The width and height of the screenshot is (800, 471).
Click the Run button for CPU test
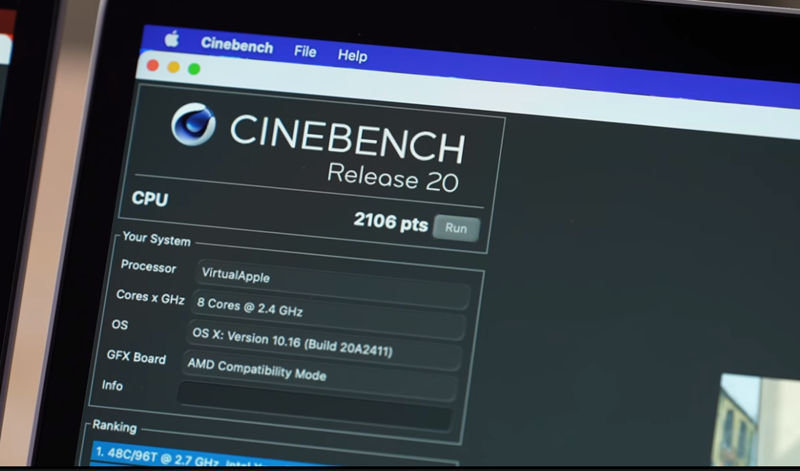pyautogui.click(x=456, y=228)
